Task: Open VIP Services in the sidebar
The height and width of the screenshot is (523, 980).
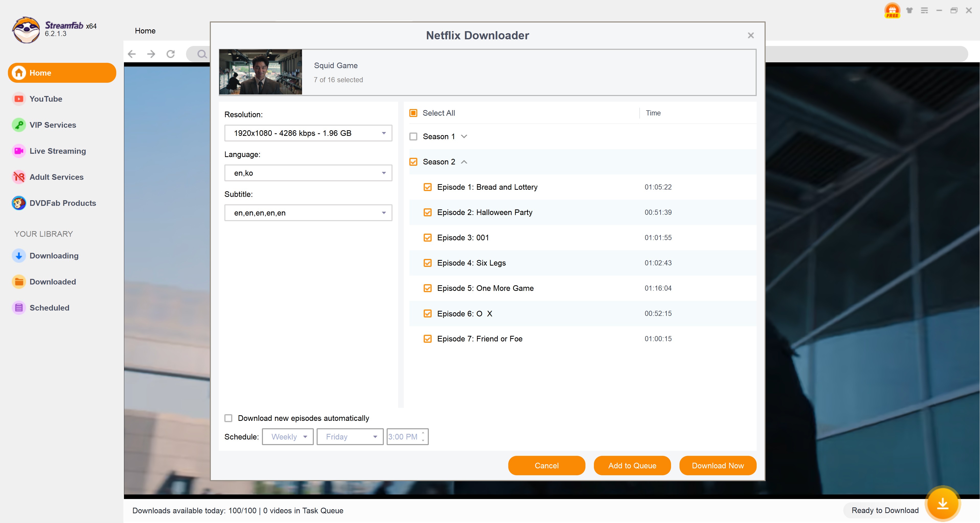Action: point(53,125)
